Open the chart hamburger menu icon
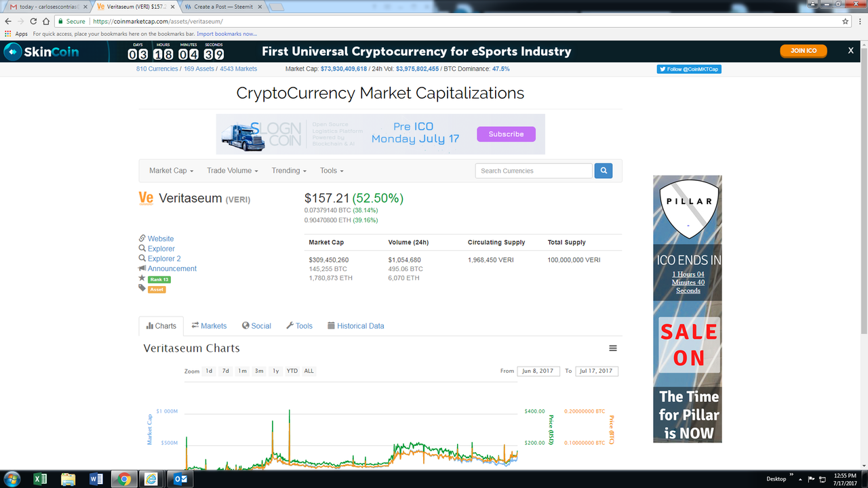The image size is (868, 488). pyautogui.click(x=613, y=348)
